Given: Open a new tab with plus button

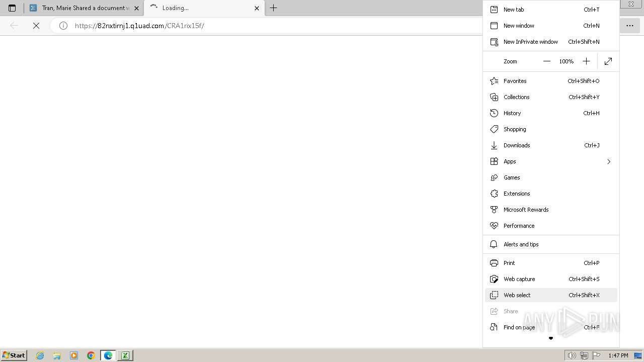Looking at the screenshot, I should click(273, 8).
